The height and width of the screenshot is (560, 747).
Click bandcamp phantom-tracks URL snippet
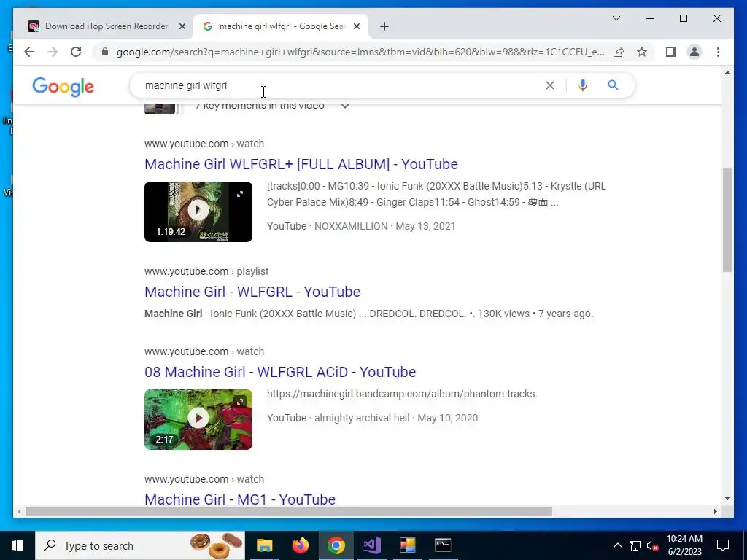(402, 394)
